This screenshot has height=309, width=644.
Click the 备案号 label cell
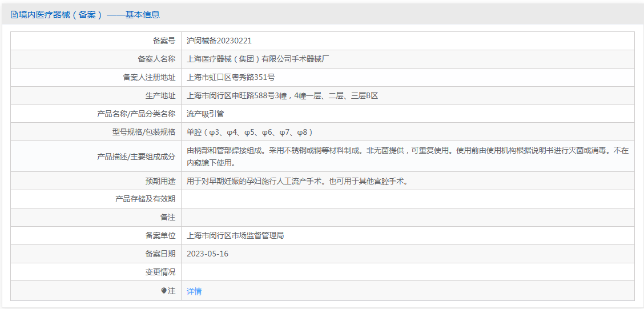[96, 41]
